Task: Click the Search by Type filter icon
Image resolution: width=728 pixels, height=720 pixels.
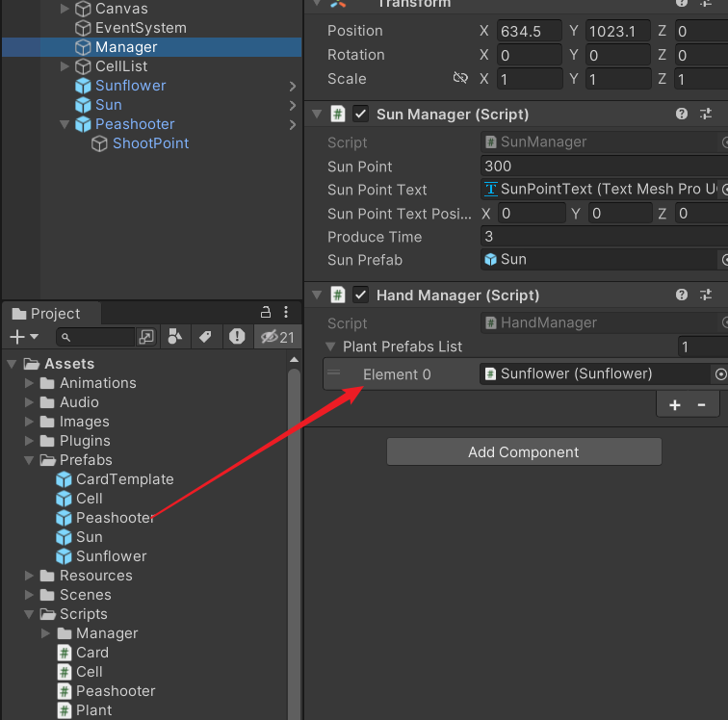Action: coord(174,337)
